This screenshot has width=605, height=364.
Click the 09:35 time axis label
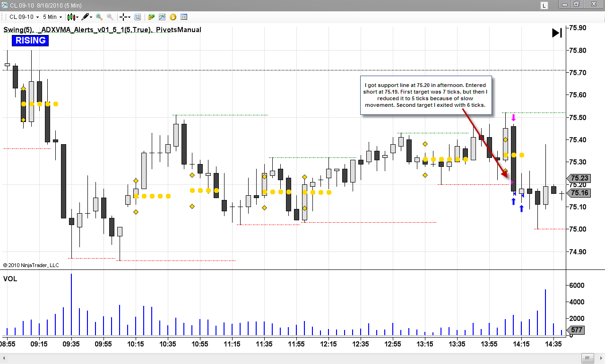click(x=71, y=344)
